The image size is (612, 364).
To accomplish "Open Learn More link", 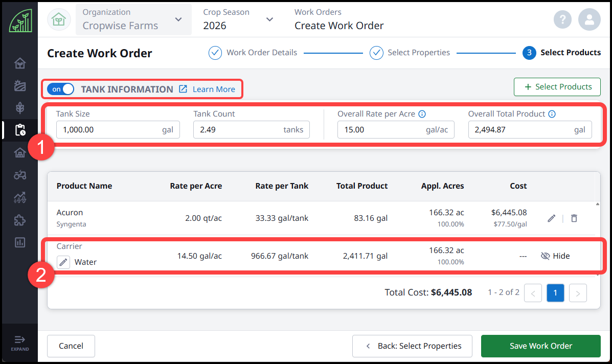I will (x=214, y=89).
